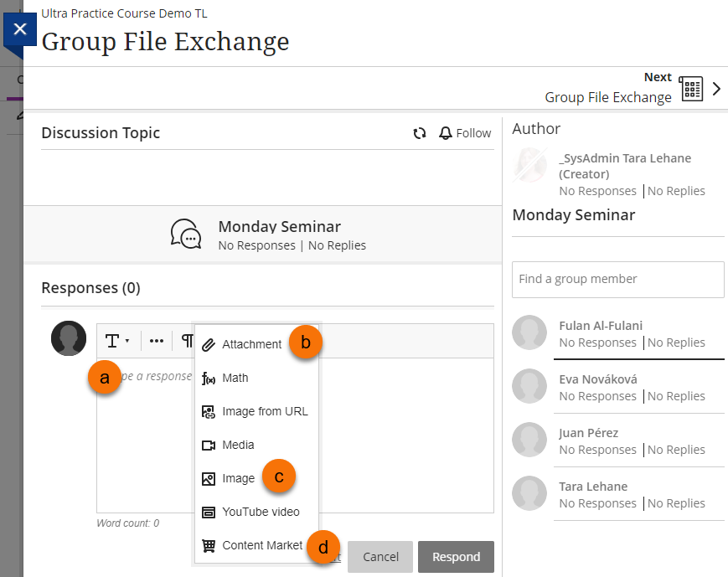Click Fulan Al-Fulani's avatar
Screen dimensions: 728x577
tap(529, 332)
